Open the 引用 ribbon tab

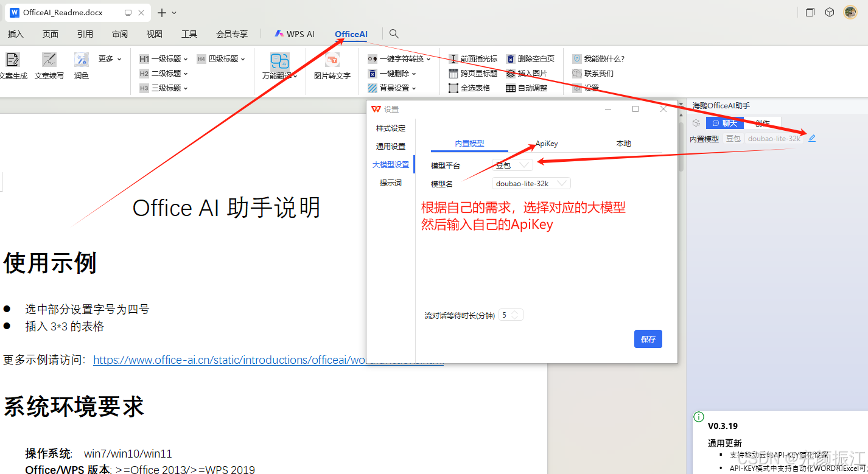pos(85,34)
